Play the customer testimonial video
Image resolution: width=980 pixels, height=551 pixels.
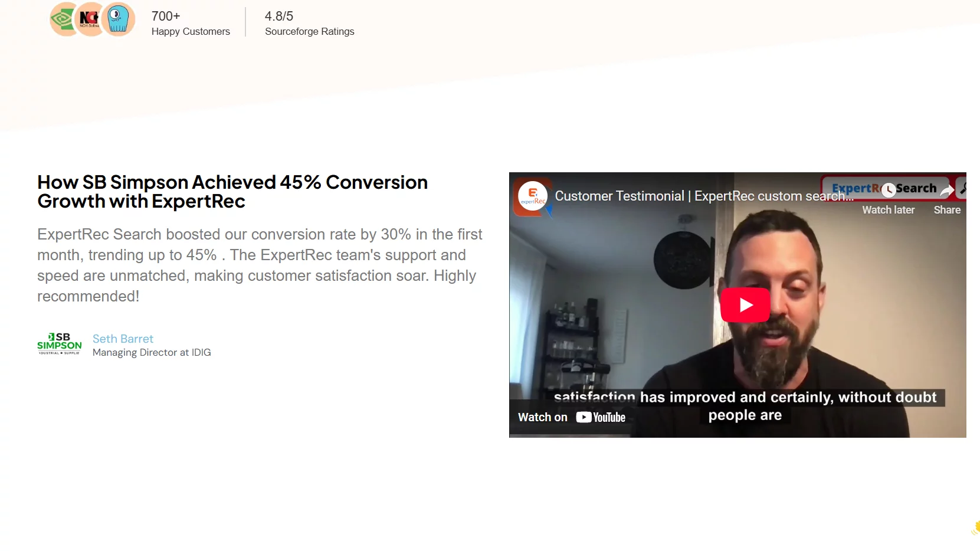745,304
